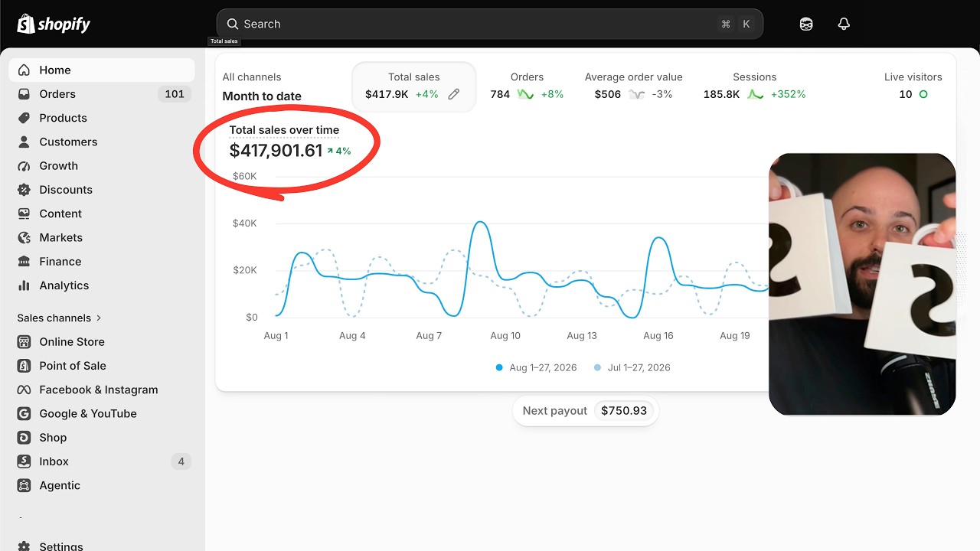Image resolution: width=980 pixels, height=551 pixels.
Task: Click the pencil edit icon on Total sales
Action: tap(454, 94)
